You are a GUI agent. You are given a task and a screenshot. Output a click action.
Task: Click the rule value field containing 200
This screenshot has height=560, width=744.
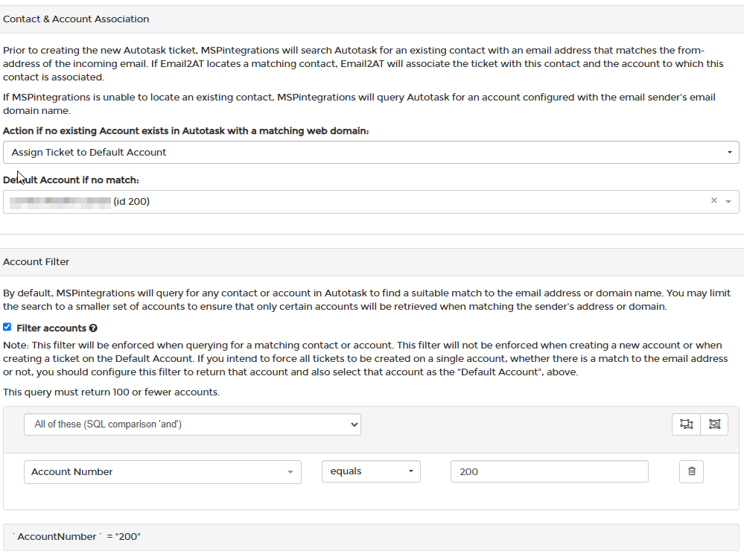click(x=550, y=471)
